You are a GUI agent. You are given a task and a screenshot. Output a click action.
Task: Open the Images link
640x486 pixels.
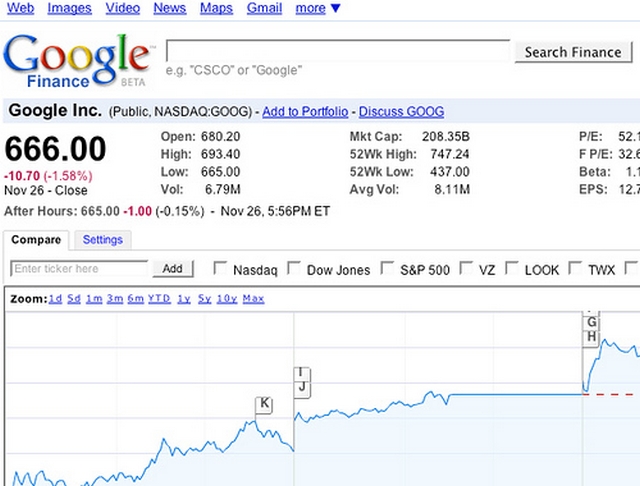69,8
